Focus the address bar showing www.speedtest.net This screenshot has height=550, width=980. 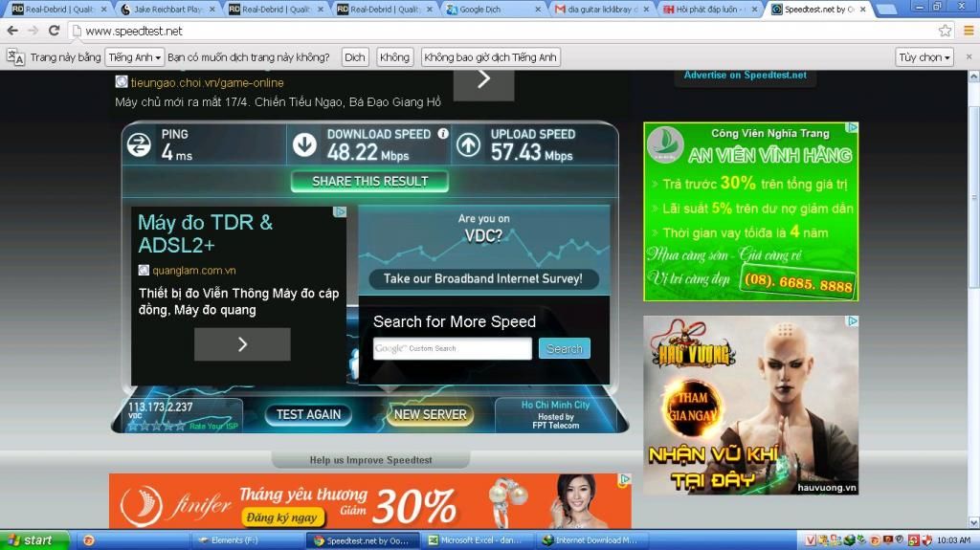click(500, 31)
